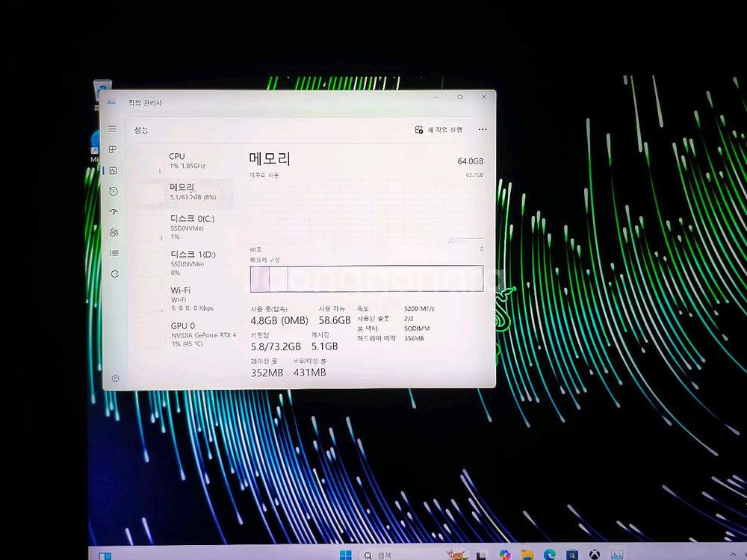
Task: Select the Wi-Fi performance item
Action: click(185, 299)
